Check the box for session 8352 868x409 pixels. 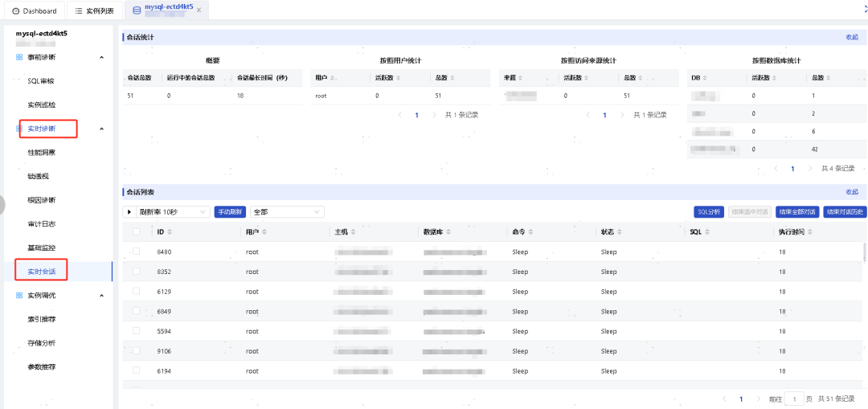pyautogui.click(x=136, y=271)
